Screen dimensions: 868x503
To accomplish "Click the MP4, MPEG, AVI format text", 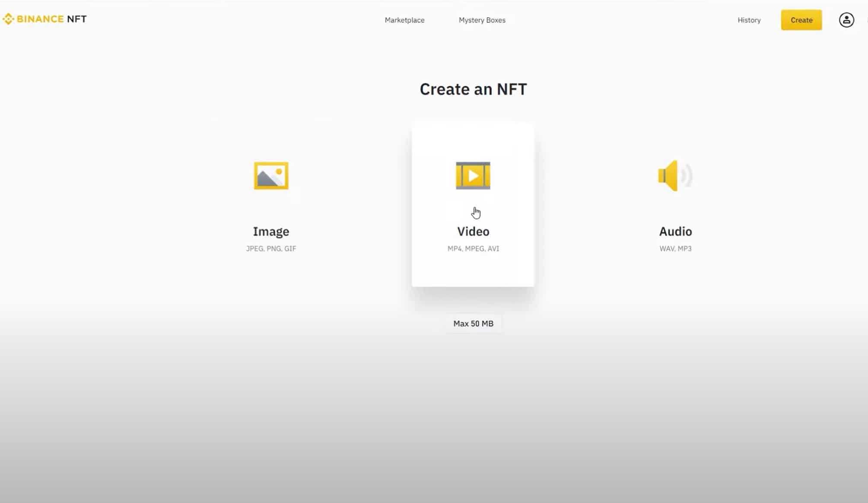I will click(x=473, y=248).
